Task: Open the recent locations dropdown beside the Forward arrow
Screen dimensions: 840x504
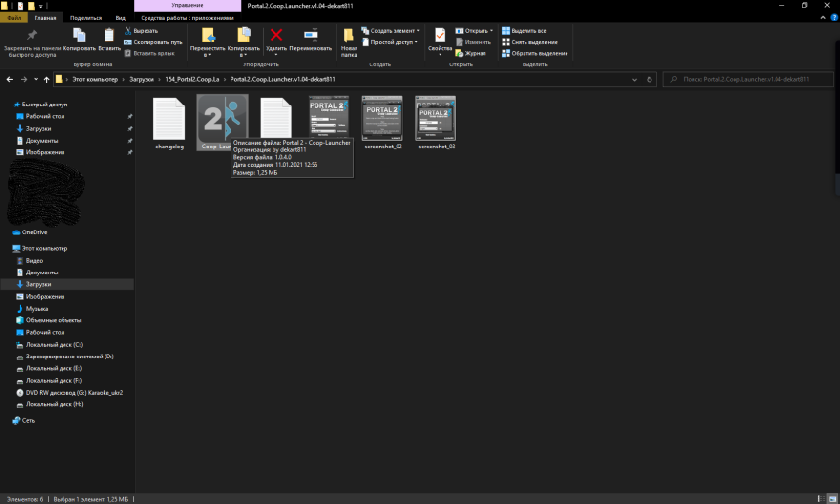Action: [36, 79]
